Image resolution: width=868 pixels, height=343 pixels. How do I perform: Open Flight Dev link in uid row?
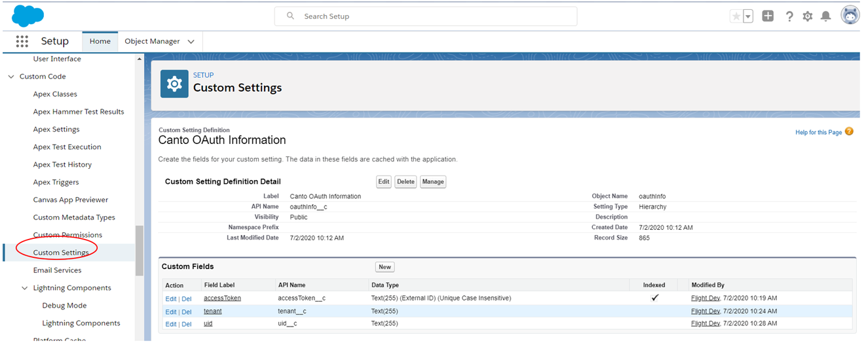pyautogui.click(x=706, y=323)
